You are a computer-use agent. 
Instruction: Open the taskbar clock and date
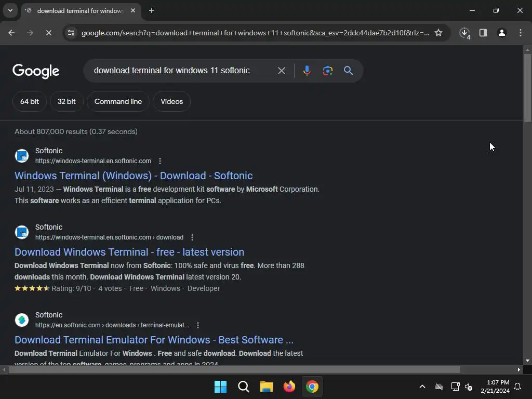coord(495,387)
